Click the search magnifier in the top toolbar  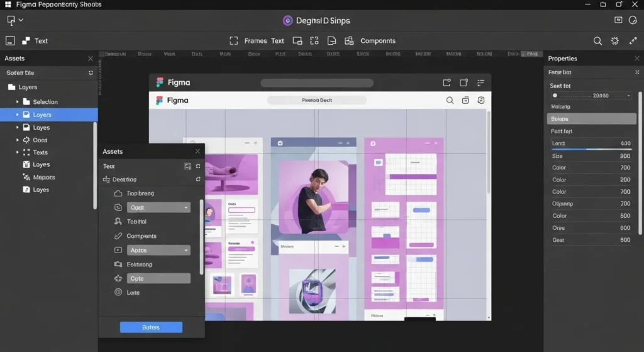(597, 41)
